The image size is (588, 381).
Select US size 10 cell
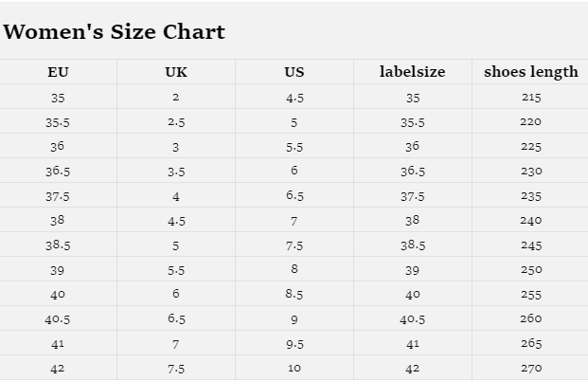[x=294, y=368]
